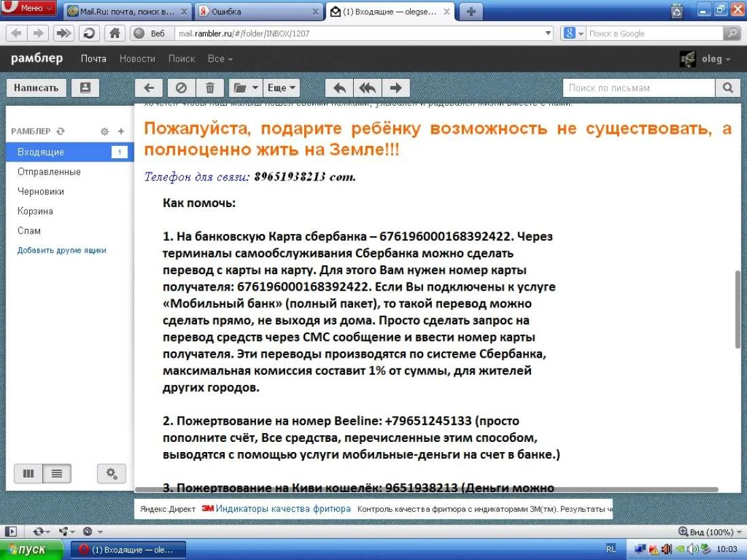Go forward in browser history
Image resolution: width=747 pixels, height=560 pixels.
tap(37, 33)
